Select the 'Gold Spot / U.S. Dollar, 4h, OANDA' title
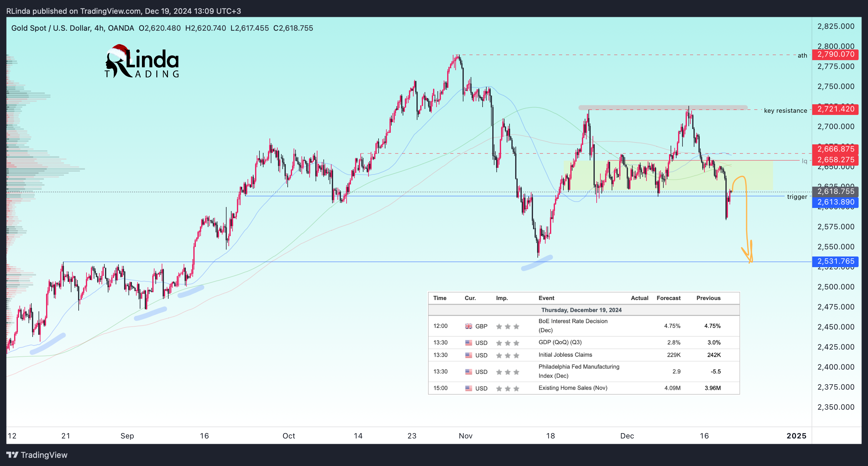Viewport: 868px width, 466px height. point(72,28)
